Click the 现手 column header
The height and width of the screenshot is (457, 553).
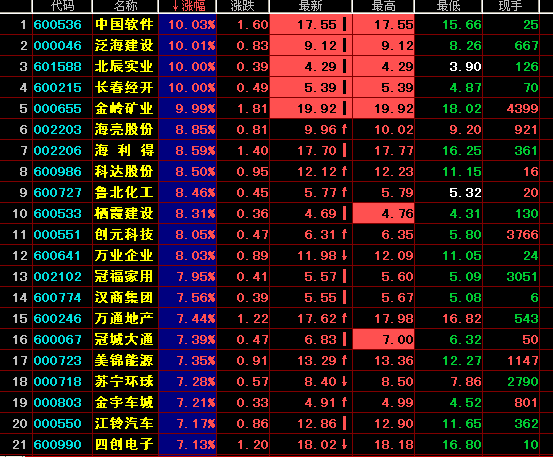pyautogui.click(x=510, y=6)
